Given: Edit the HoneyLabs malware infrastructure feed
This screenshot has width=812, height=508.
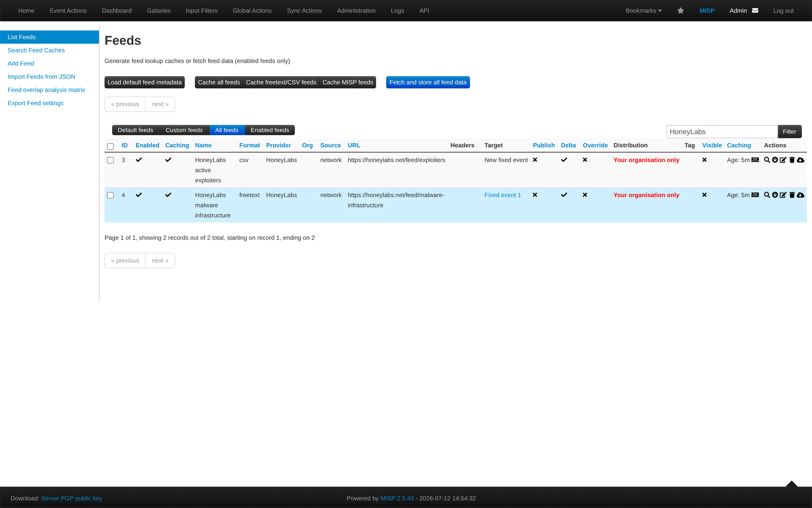Looking at the screenshot, I should pyautogui.click(x=783, y=195).
